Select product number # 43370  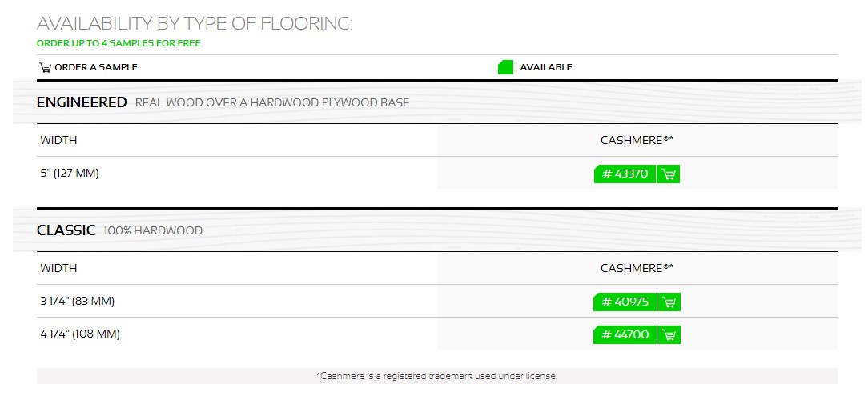pos(625,174)
